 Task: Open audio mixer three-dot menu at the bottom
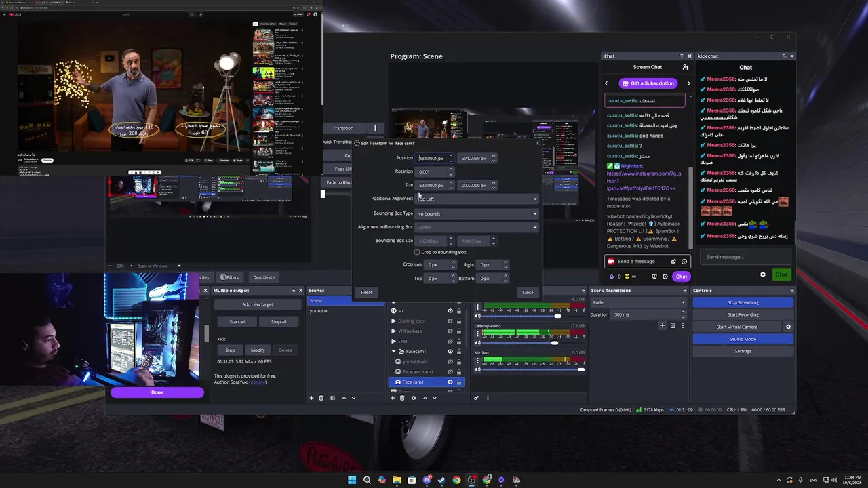[x=488, y=398]
